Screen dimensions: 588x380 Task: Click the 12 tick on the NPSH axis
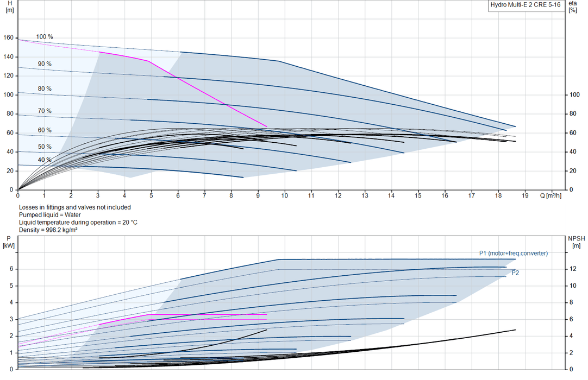(573, 269)
